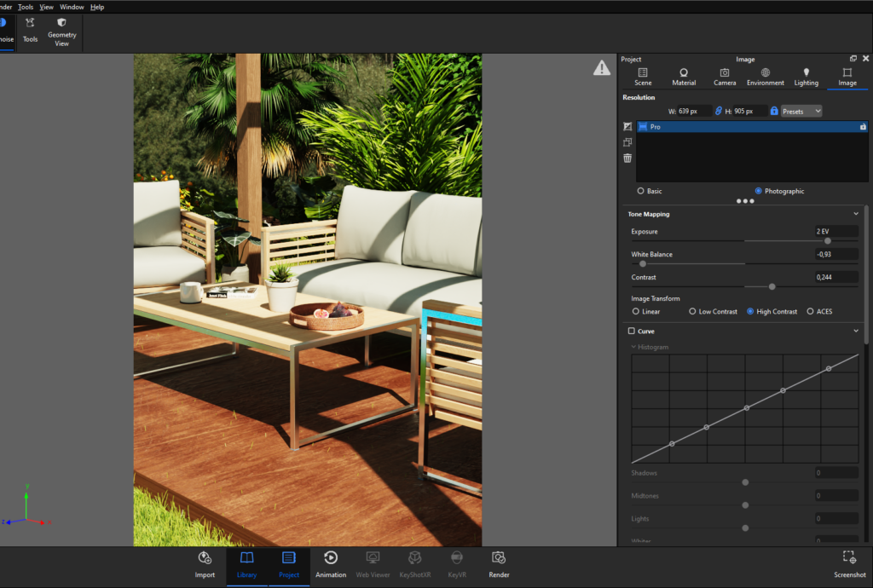This screenshot has width=873, height=588.
Task: Collapse the Tone Mapping section
Action: [856, 214]
